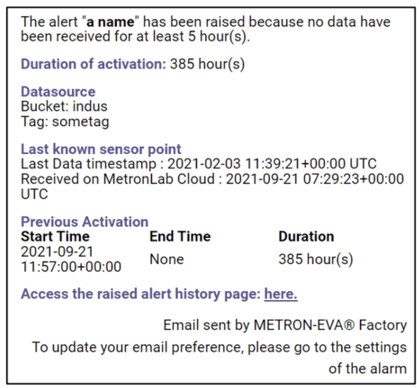The width and height of the screenshot is (419, 388).
Task: Click the 'Tag: sometag' line
Action: click(65, 122)
